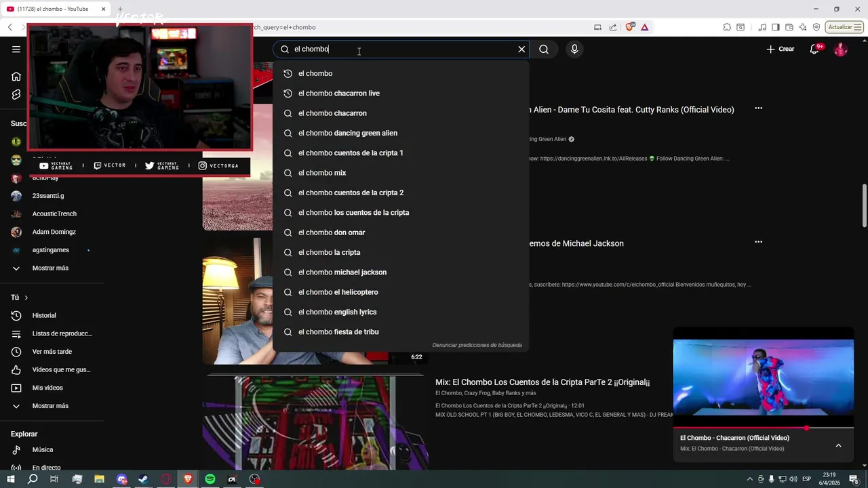Open Vídeos que me gustan in sidebar
This screenshot has width=868, height=488.
point(52,369)
